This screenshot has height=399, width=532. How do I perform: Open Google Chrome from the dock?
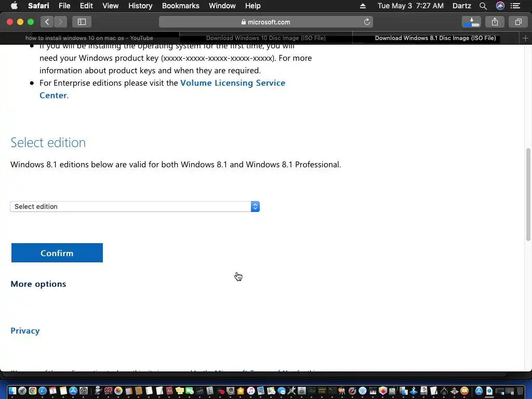33,391
